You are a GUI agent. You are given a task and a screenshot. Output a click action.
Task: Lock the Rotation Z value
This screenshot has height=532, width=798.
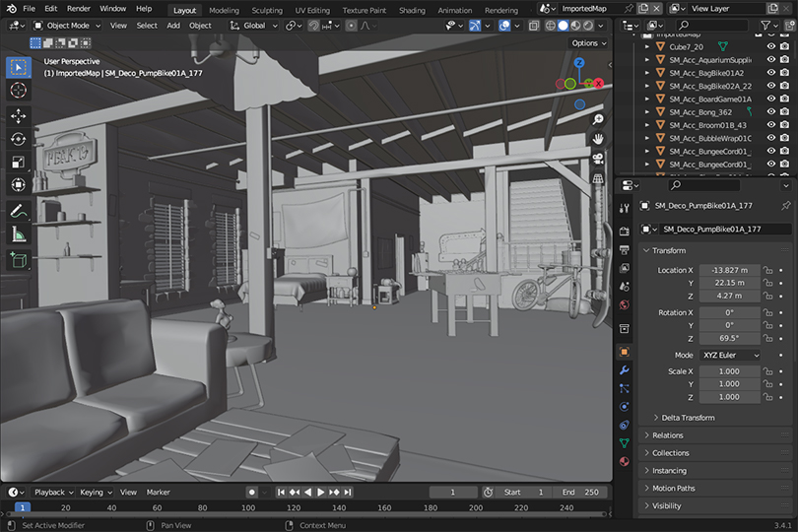click(x=767, y=338)
